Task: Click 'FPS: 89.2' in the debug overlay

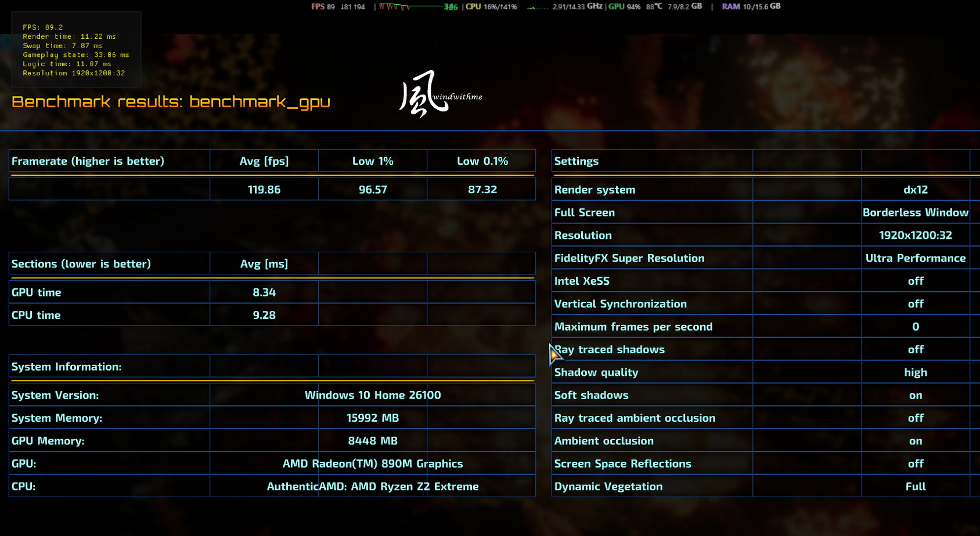Action: (x=43, y=27)
